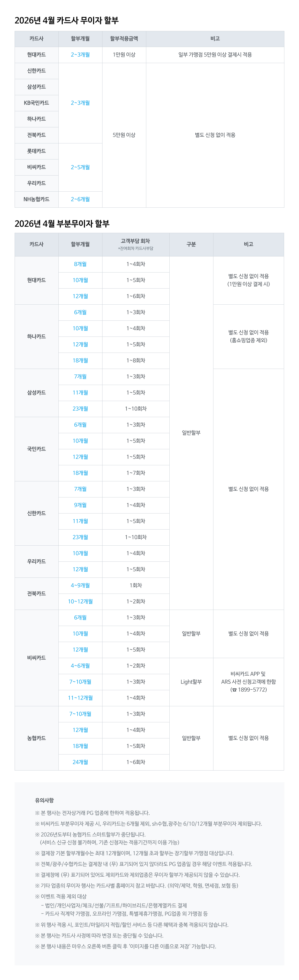Click the 할부적용금액 column header
The image size is (299, 980).
[x=124, y=39]
